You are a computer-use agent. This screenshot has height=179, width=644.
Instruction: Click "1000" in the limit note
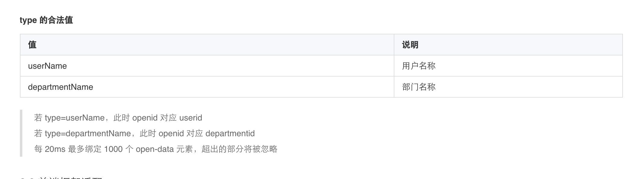[x=113, y=149]
